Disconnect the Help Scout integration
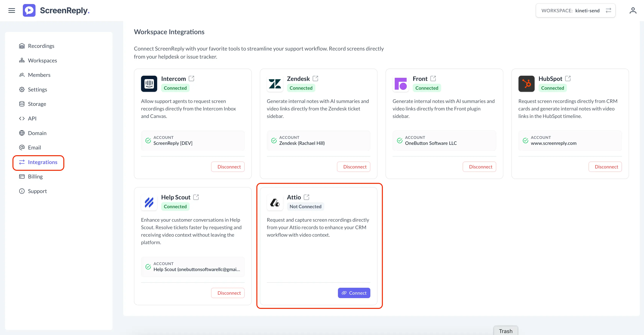 (228, 293)
